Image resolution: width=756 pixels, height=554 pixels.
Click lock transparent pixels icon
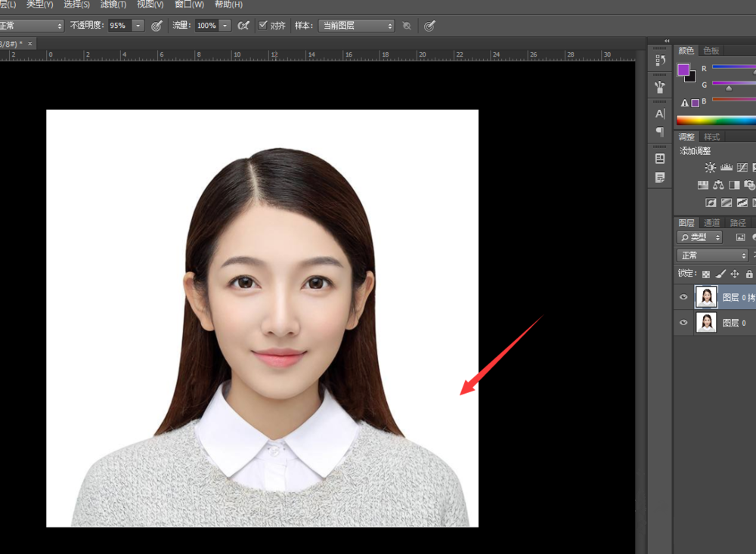point(706,274)
